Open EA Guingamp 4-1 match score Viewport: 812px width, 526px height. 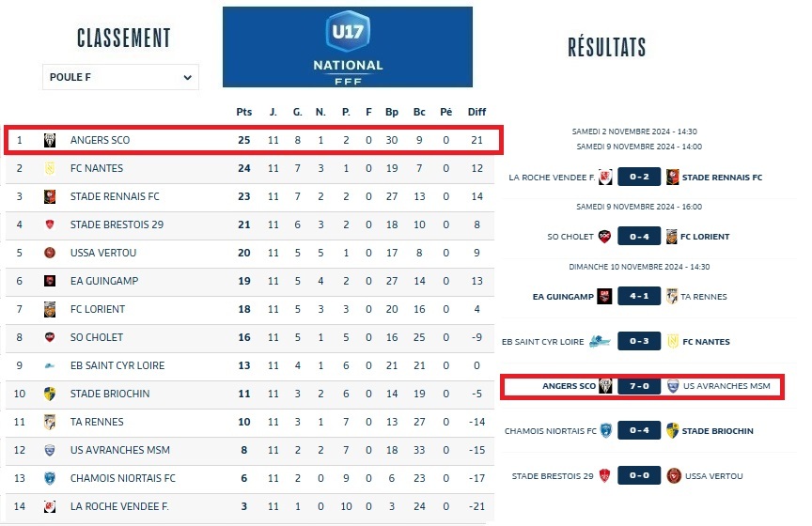click(x=638, y=297)
